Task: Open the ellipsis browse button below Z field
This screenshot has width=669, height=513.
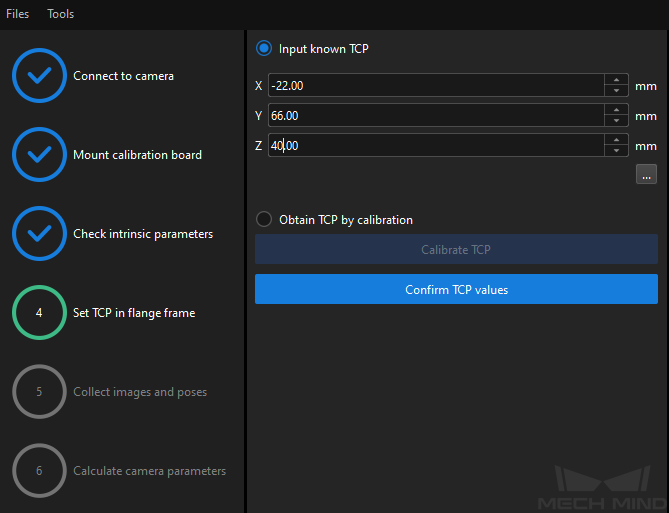Action: (646, 174)
